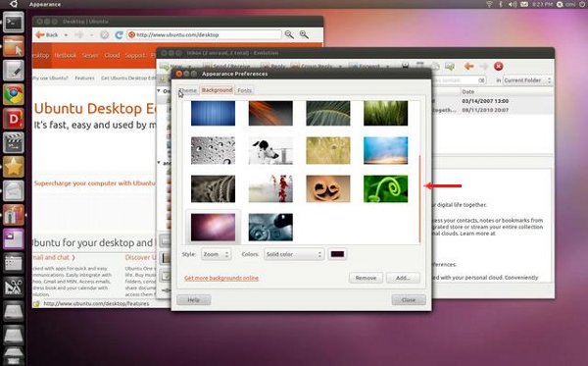Viewport: 588px width, 366px height.
Task: Expand the Current Folder search scope dropdown
Action: pyautogui.click(x=527, y=80)
